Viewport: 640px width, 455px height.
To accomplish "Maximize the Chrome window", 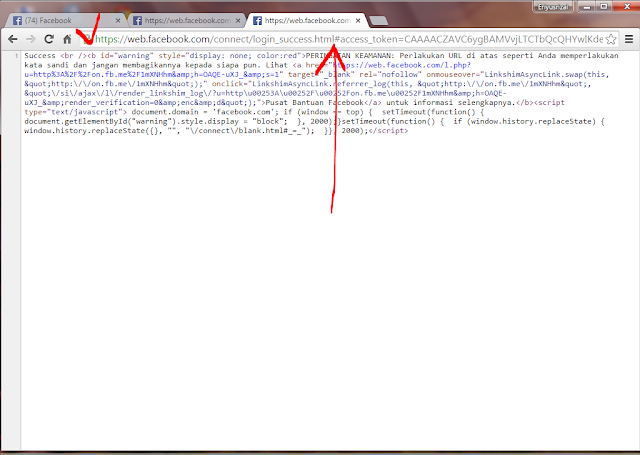I will pyautogui.click(x=603, y=7).
